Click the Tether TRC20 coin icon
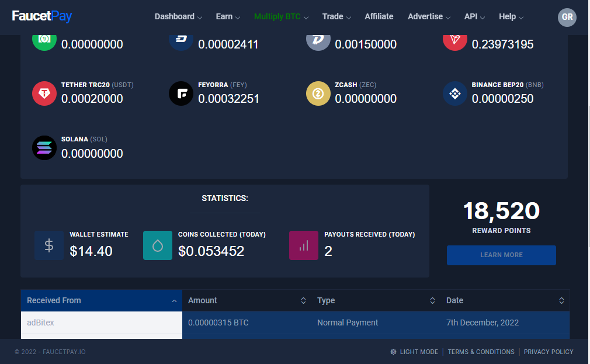 44,93
